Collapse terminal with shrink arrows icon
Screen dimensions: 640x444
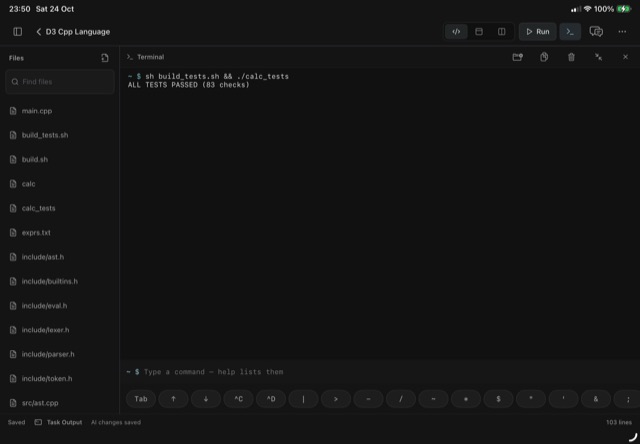coord(598,57)
